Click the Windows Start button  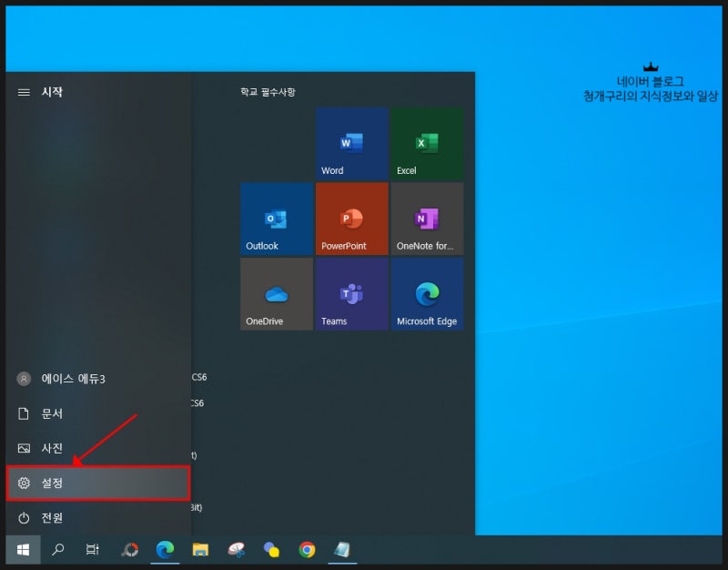pos(24,550)
